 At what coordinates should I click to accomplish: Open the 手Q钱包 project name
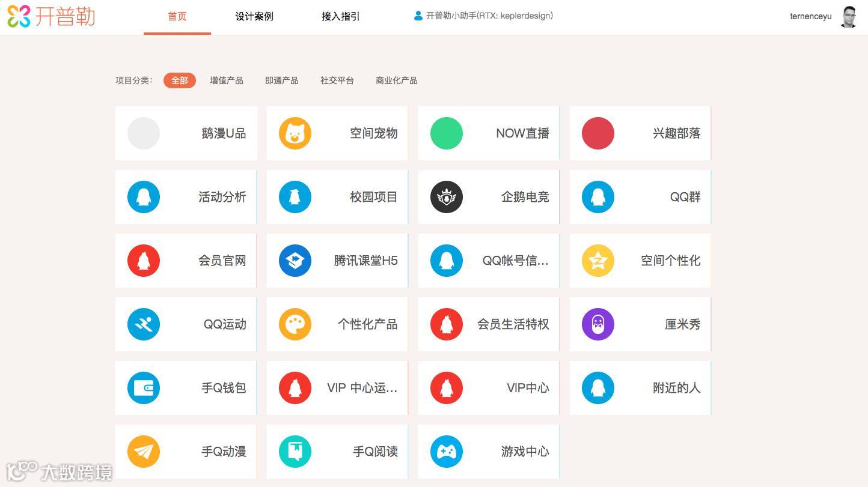224,388
